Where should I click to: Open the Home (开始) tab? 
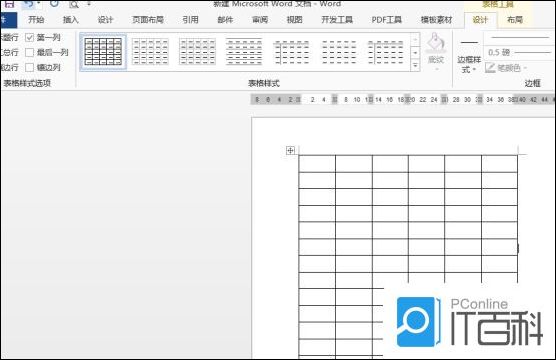coord(36,20)
